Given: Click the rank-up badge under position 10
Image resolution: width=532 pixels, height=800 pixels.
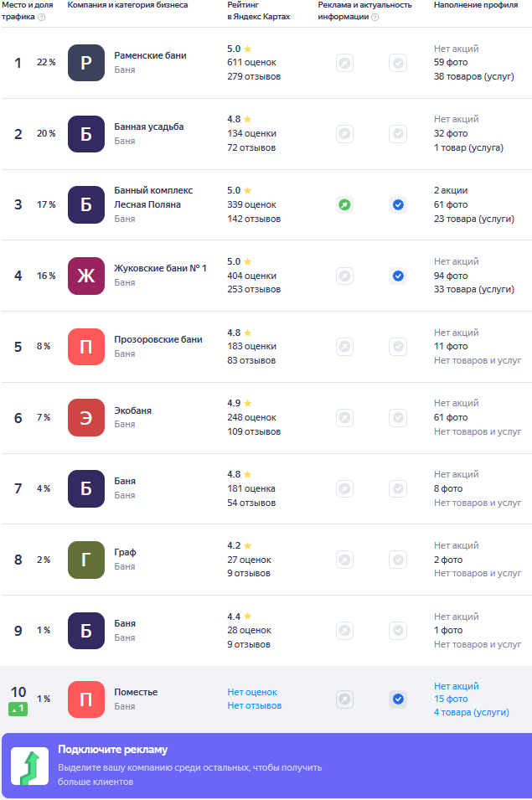Looking at the screenshot, I should 18,709.
